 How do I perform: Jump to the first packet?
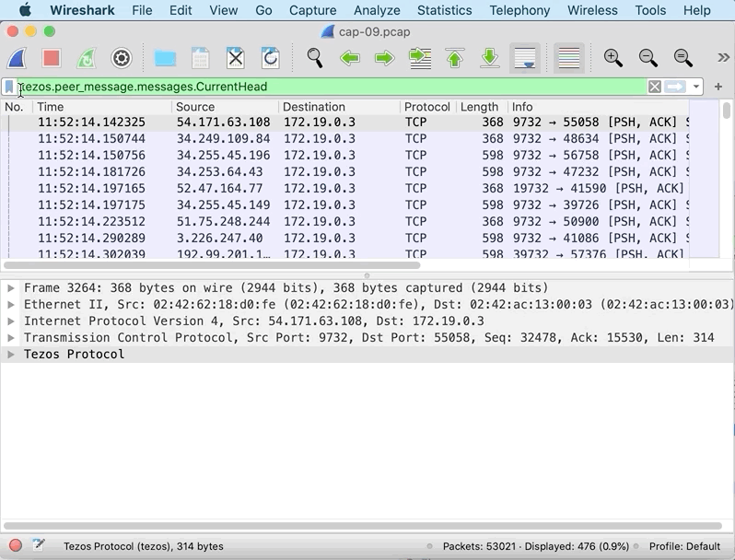[455, 59]
